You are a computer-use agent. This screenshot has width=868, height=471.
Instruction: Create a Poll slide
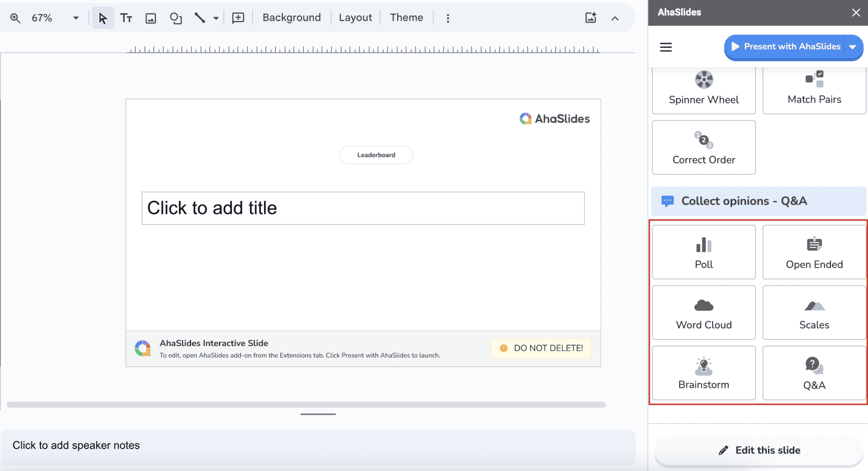click(703, 252)
